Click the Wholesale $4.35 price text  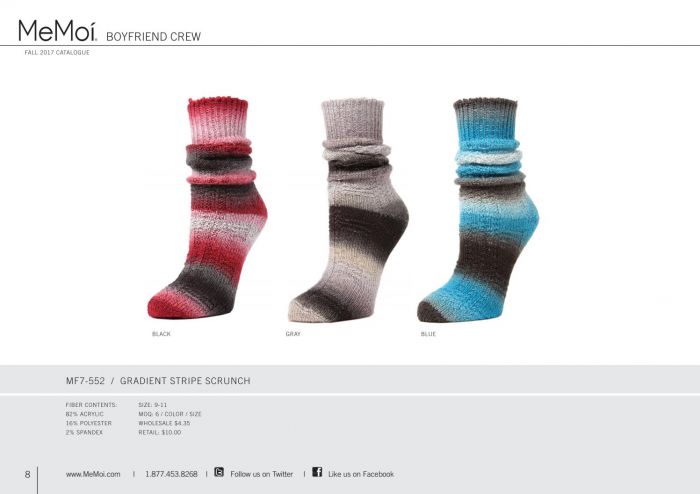pyautogui.click(x=164, y=423)
